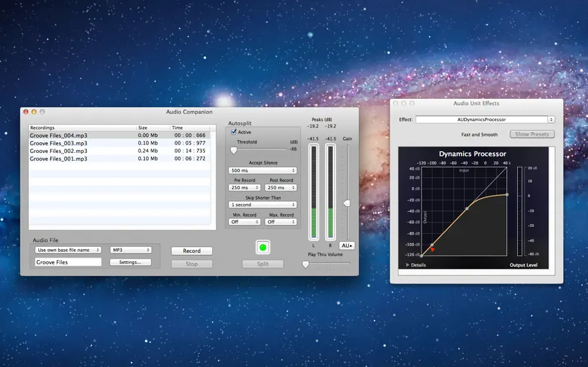Open the Effect AUDynamicsProcessor dropdown
Viewport: 588px width, 367px height.
pyautogui.click(x=485, y=119)
